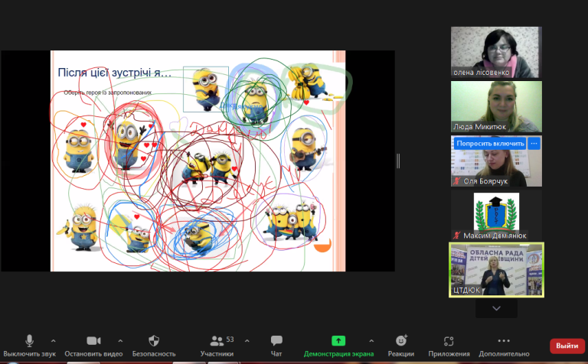Open Дополнительно more options menu
Screen dimensions: 588x364
click(504, 346)
